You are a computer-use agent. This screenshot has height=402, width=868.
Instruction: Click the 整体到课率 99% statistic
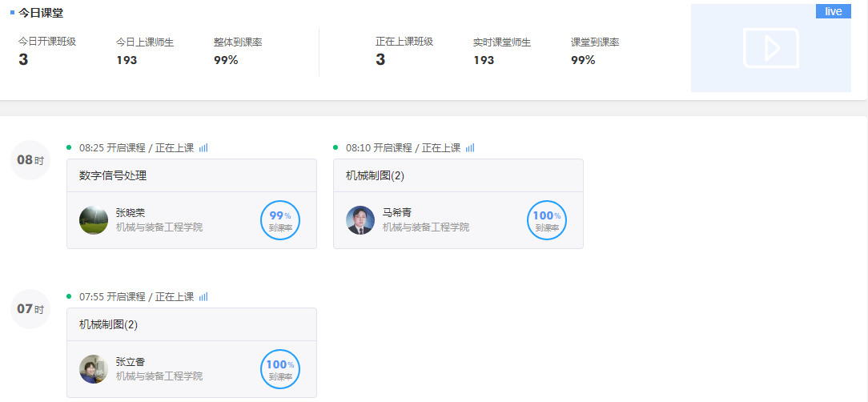238,51
